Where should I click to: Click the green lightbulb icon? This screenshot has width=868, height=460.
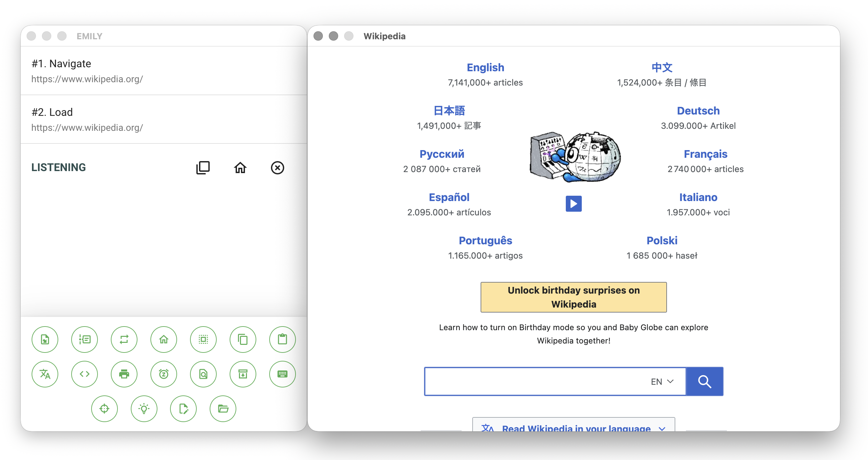(x=144, y=408)
